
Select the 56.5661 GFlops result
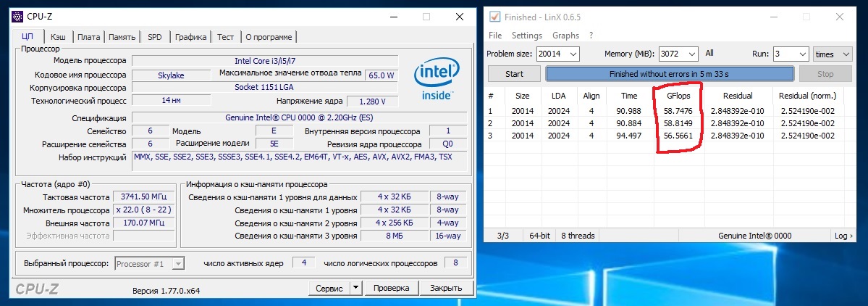(678, 136)
